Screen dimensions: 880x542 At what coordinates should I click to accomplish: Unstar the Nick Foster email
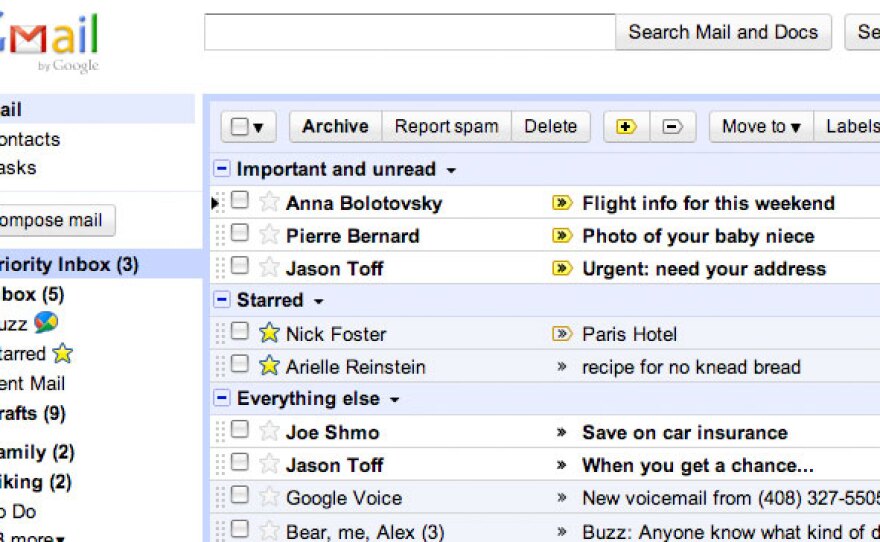coord(268,333)
